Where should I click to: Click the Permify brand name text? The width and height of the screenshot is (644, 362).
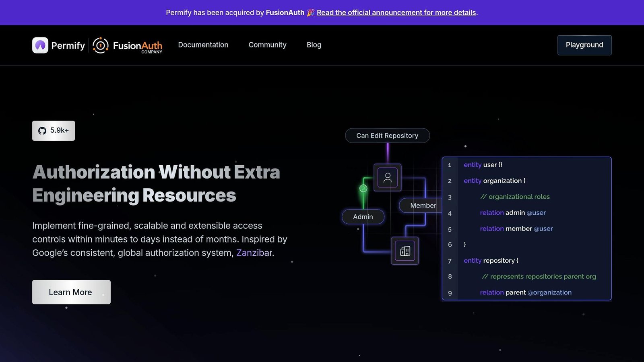pos(68,45)
